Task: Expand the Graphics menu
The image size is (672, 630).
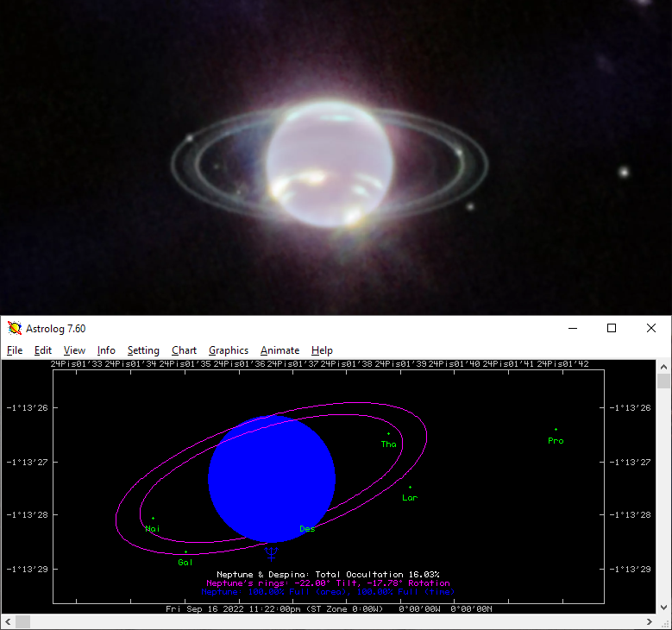Action: (x=229, y=350)
